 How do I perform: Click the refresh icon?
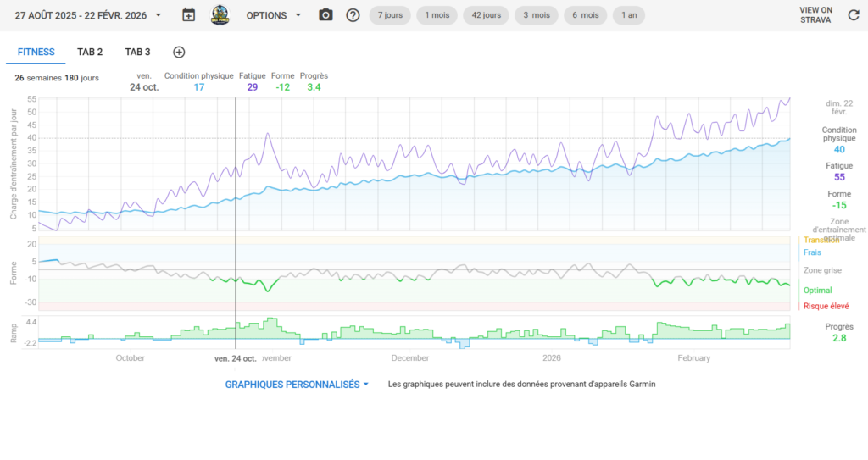(x=854, y=15)
